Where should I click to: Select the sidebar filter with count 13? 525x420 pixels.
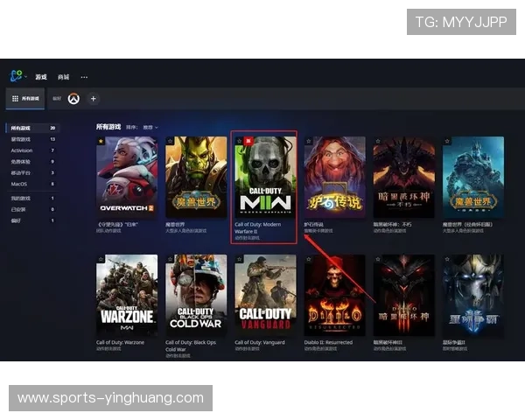33,139
